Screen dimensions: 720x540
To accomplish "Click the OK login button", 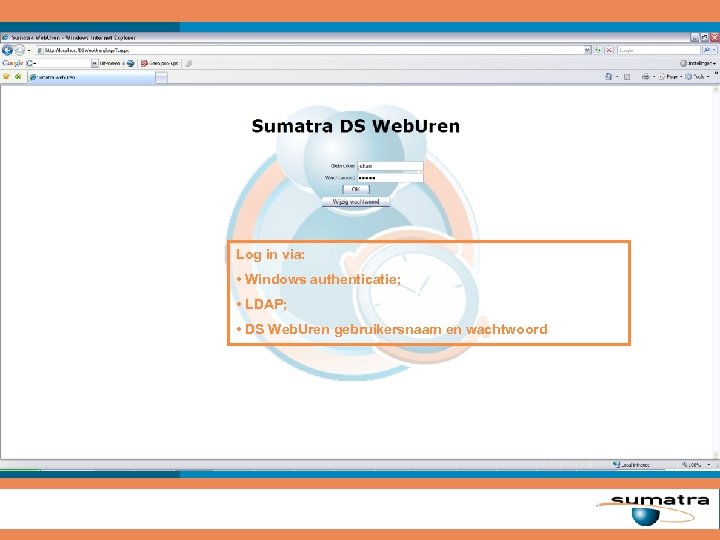I will pyautogui.click(x=356, y=189).
